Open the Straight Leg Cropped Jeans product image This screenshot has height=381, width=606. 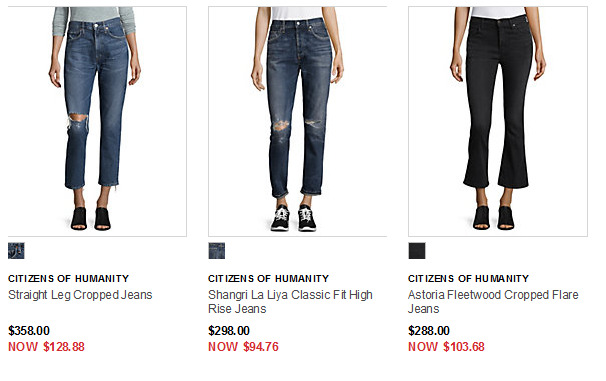(97, 121)
